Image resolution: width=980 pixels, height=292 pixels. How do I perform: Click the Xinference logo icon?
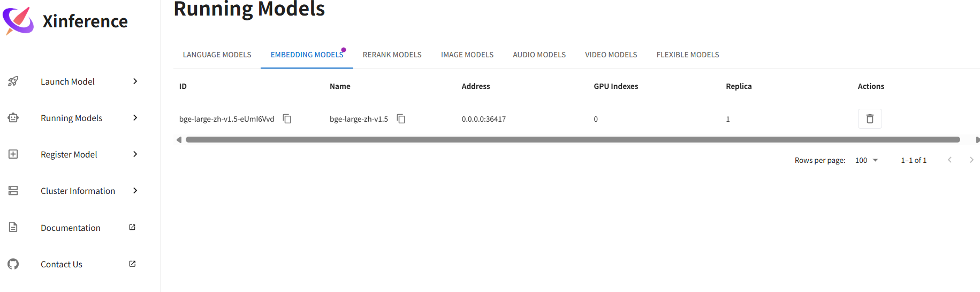pos(19,21)
